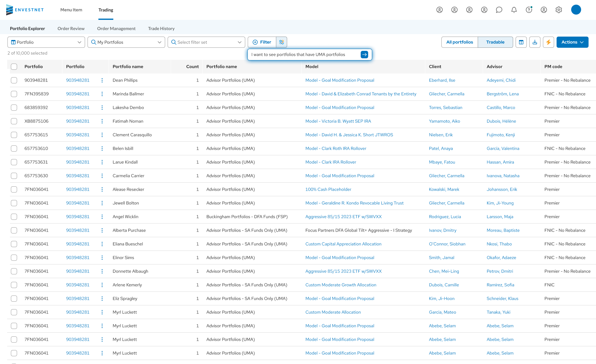Click Menu Item in top navigation

71,10
